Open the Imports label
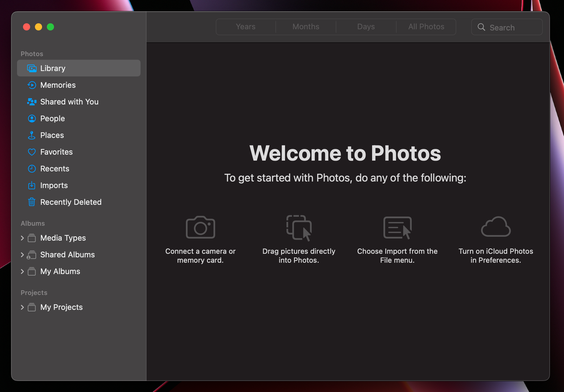The width and height of the screenshot is (564, 392). [54, 185]
